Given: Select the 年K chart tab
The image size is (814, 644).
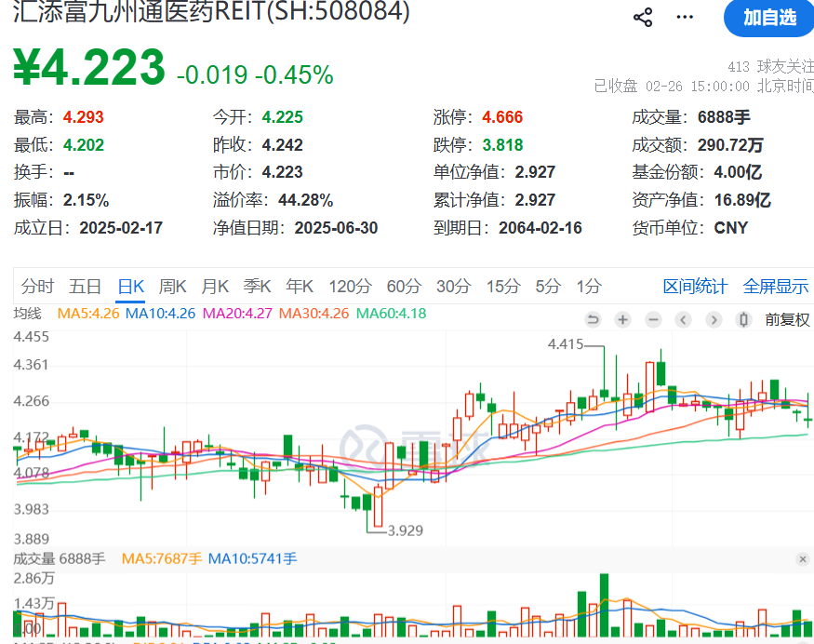Looking at the screenshot, I should pyautogui.click(x=300, y=286).
